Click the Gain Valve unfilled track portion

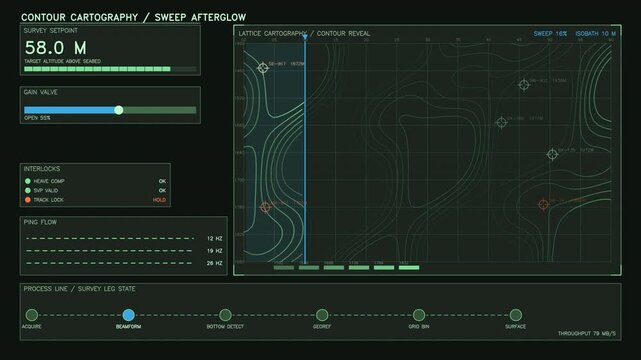pyautogui.click(x=159, y=110)
